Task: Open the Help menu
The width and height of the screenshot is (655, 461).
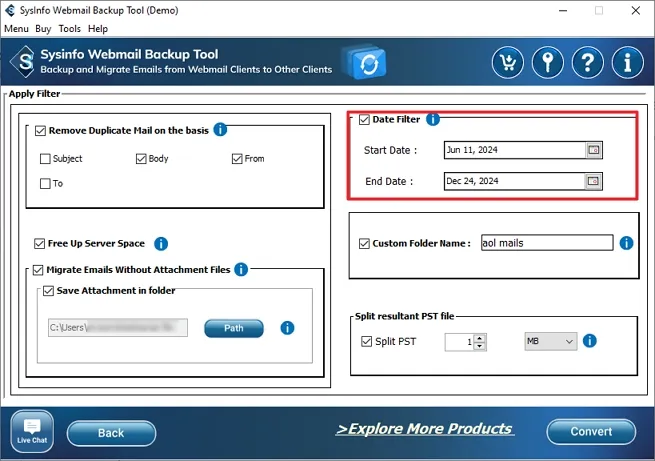Action: click(98, 29)
